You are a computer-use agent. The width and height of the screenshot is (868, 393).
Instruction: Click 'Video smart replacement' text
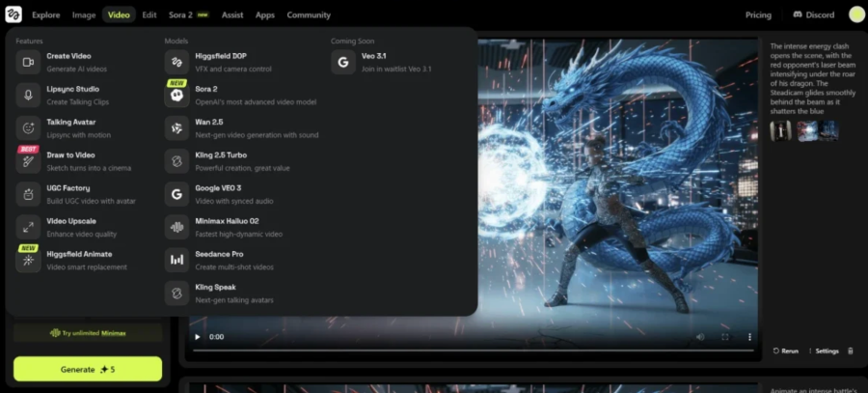[87, 267]
